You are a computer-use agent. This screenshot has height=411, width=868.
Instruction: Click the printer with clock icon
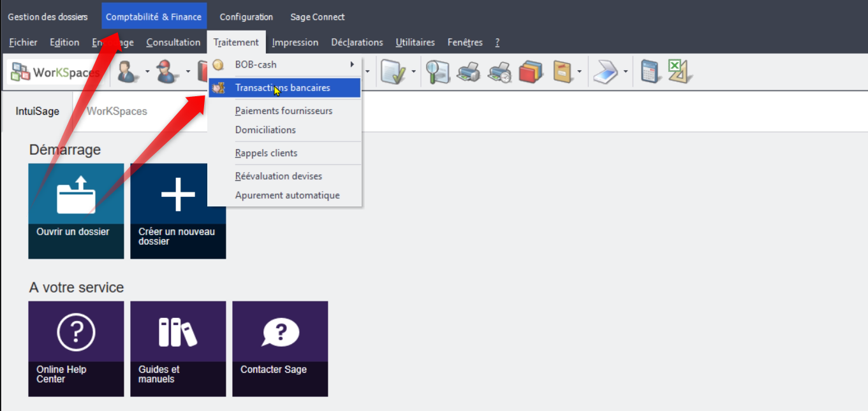(499, 72)
